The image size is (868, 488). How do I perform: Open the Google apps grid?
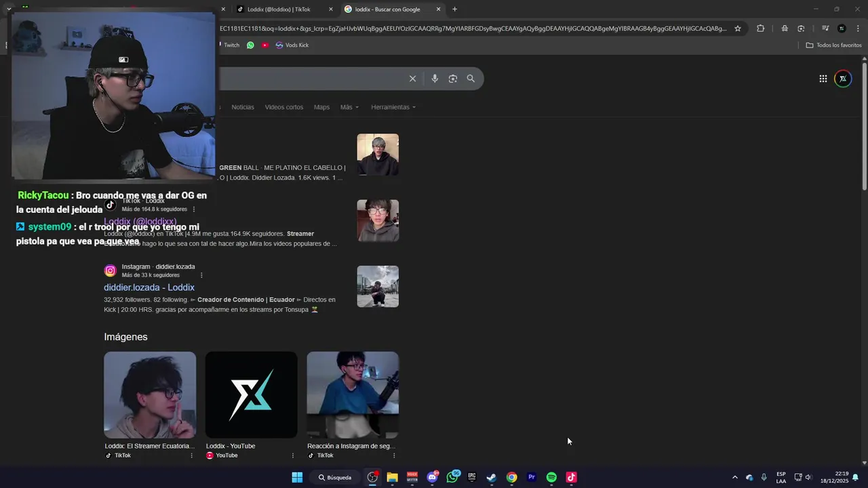coord(823,79)
